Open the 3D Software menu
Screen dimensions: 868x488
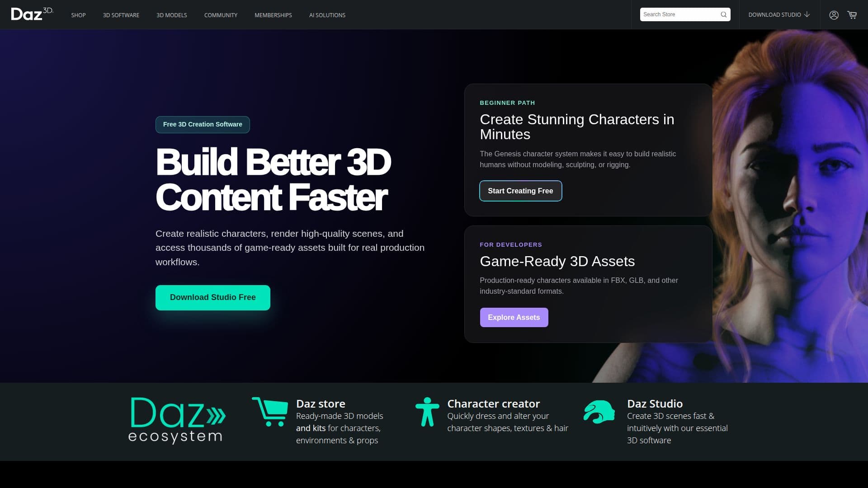(x=121, y=15)
